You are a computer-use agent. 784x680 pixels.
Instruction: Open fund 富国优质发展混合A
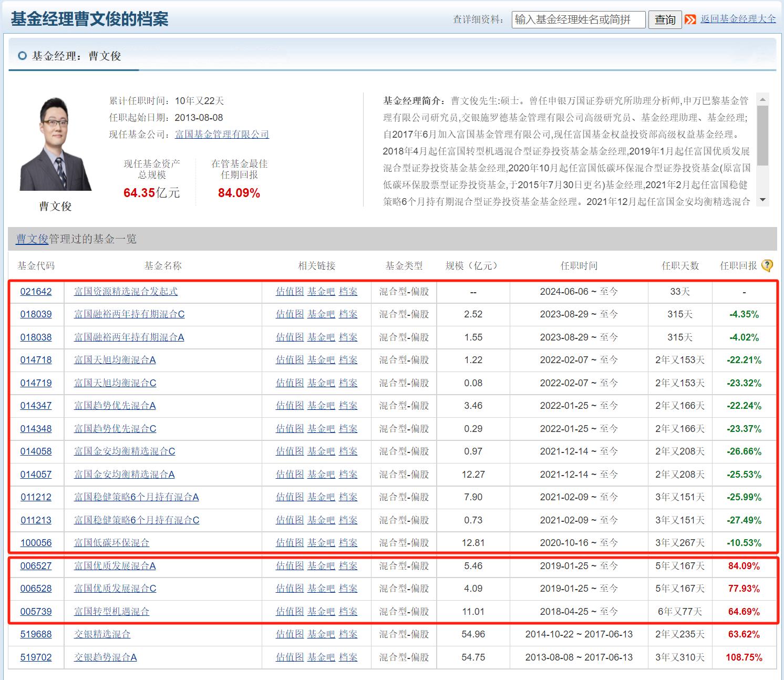pyautogui.click(x=115, y=566)
